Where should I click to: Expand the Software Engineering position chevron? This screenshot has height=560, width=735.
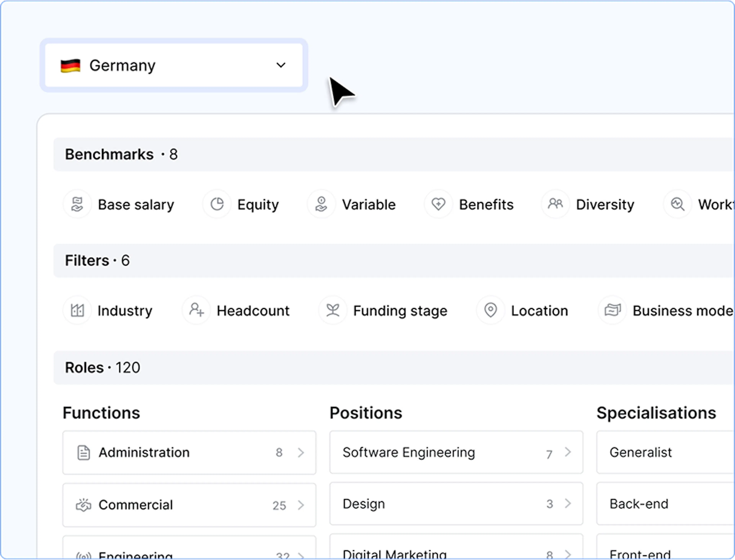tap(568, 452)
